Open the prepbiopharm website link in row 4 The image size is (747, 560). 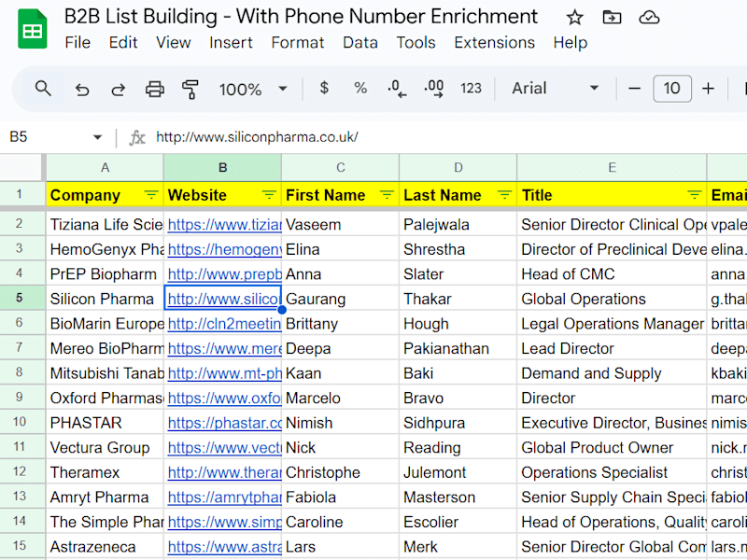(x=224, y=274)
